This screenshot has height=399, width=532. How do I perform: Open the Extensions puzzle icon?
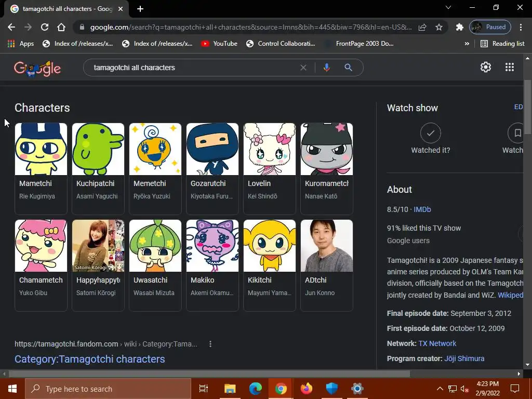pyautogui.click(x=459, y=27)
